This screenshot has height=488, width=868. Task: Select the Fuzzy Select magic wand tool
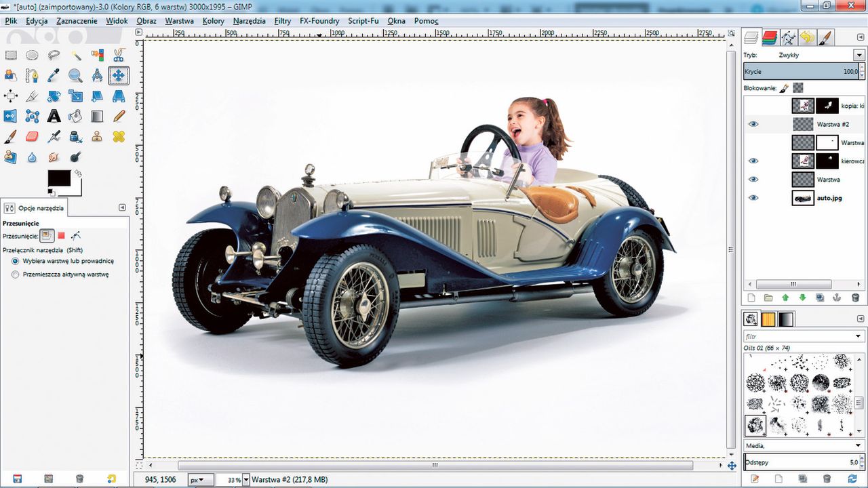[75, 55]
